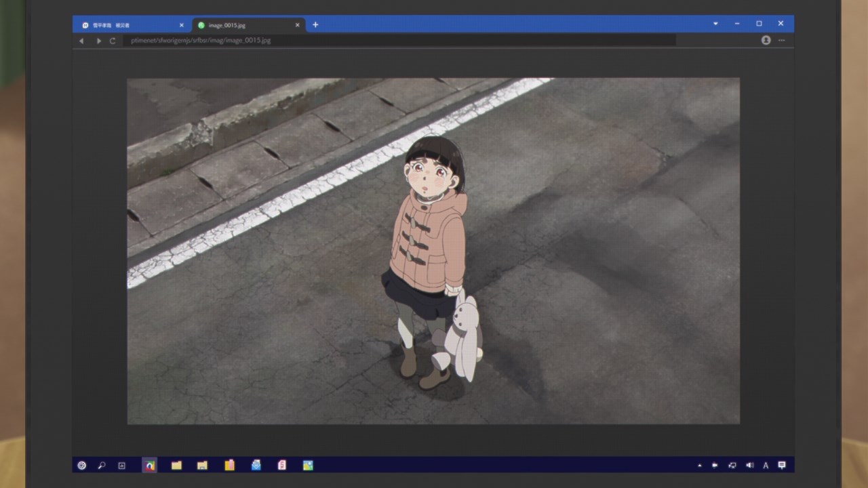Open a new tab with the plus button
The height and width of the screenshot is (488, 868).
[315, 25]
